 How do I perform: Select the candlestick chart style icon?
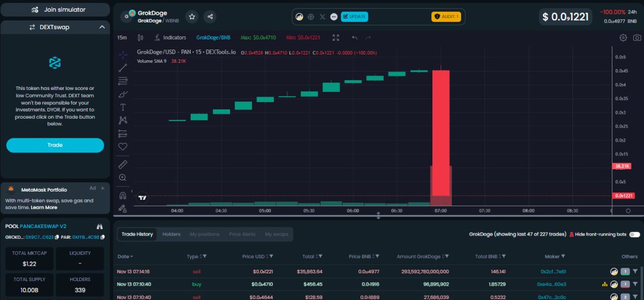coord(140,38)
